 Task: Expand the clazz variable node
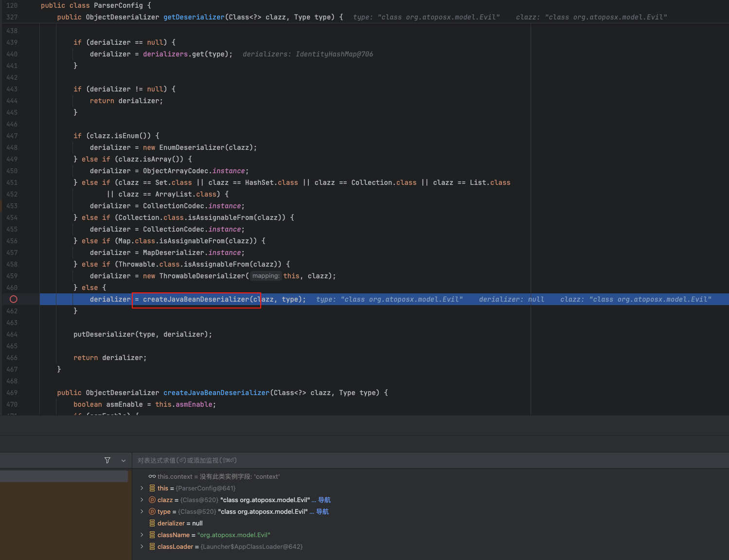click(x=142, y=500)
